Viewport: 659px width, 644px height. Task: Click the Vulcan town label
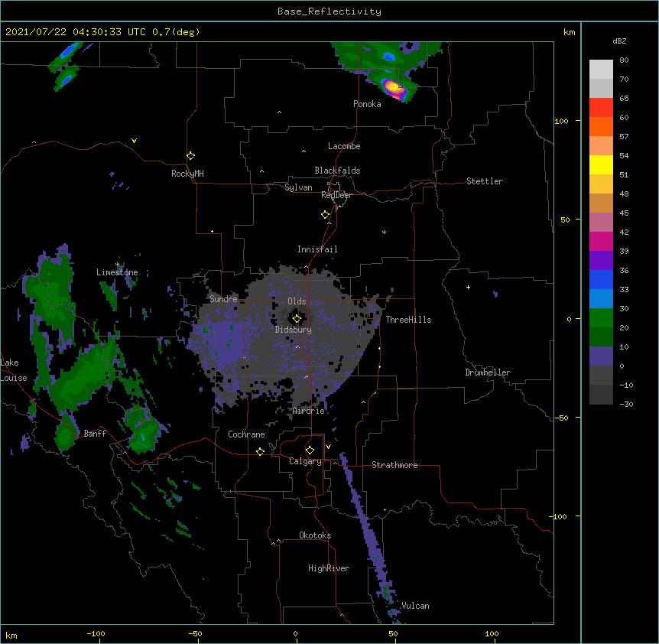tap(415, 606)
